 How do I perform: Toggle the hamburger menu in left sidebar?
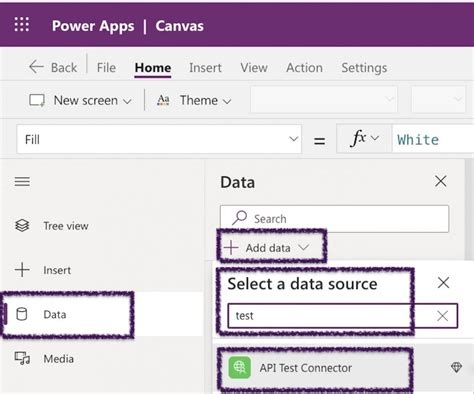22,182
